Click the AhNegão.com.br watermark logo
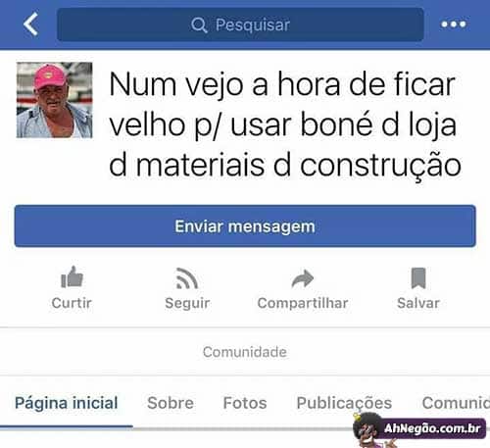This screenshot has width=490, height=448. tap(419, 429)
